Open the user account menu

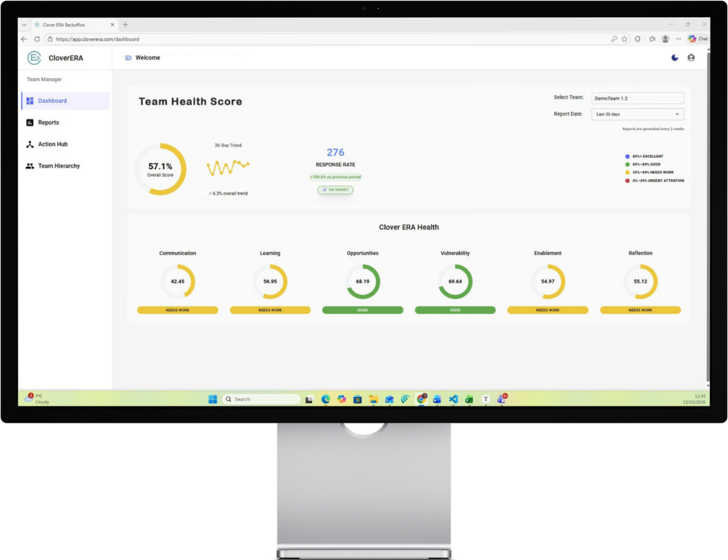(691, 57)
